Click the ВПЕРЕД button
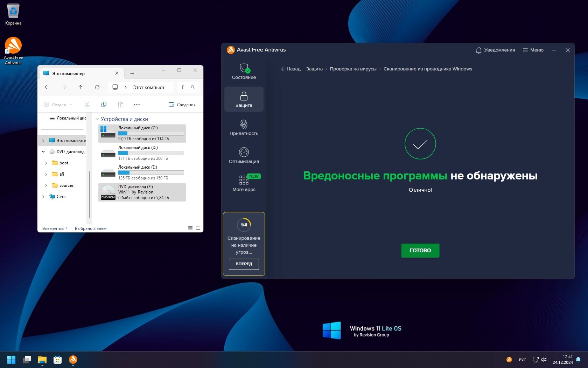Screen dimensions: 588x368 point(244,264)
